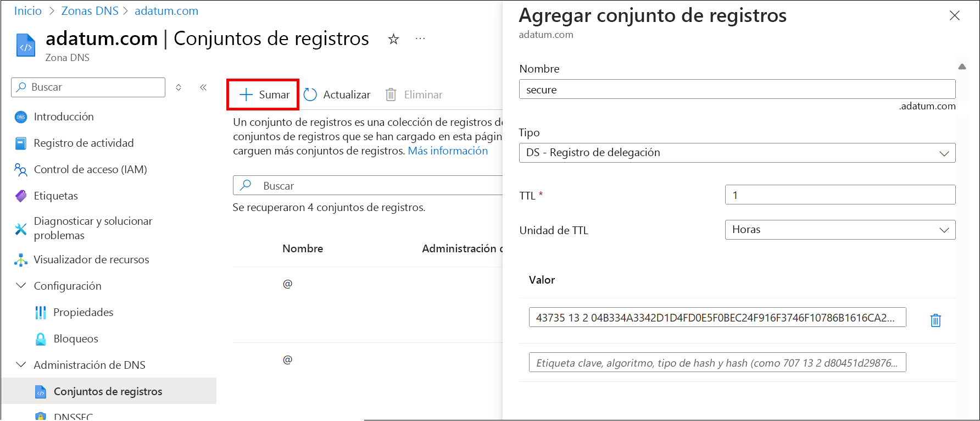Click the Valor section heading
The width and height of the screenshot is (980, 421).
(542, 280)
